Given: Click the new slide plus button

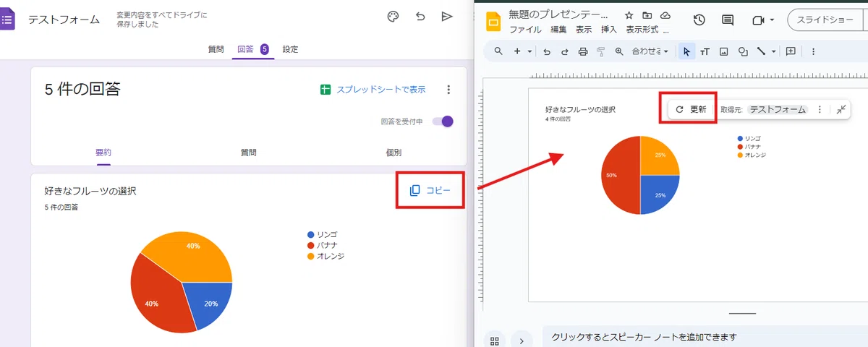Looking at the screenshot, I should 517,51.
